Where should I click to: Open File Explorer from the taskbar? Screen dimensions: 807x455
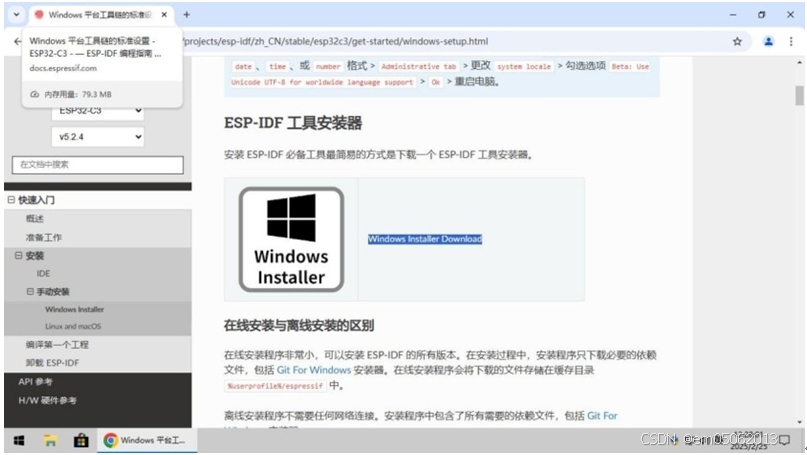pos(50,441)
